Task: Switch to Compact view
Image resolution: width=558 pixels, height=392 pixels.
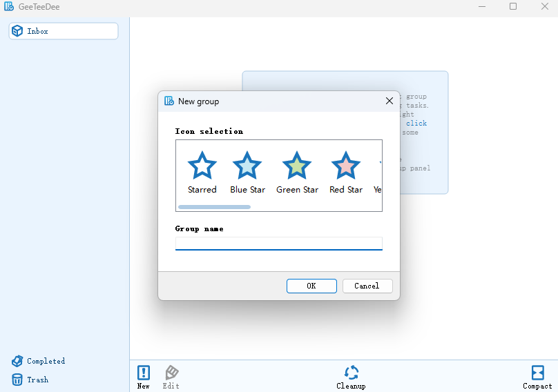Action: tap(537, 377)
